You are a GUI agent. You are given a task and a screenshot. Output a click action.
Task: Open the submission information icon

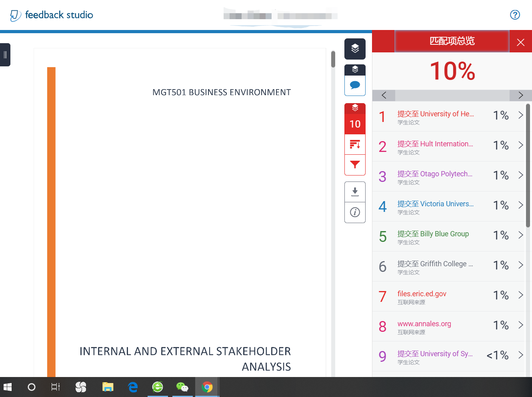355,212
